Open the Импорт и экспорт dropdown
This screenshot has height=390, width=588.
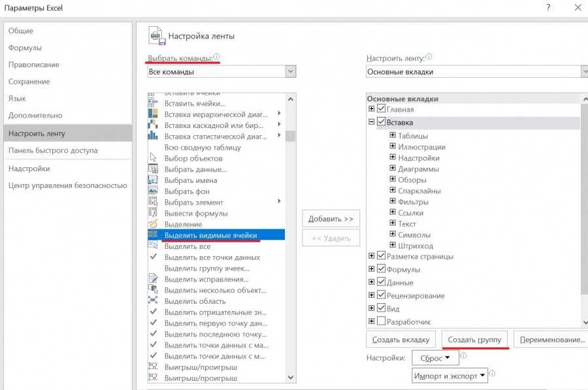tap(483, 376)
